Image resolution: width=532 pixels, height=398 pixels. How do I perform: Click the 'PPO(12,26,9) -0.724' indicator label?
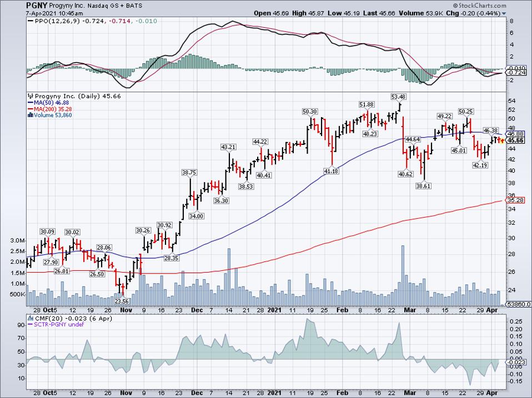(71, 21)
